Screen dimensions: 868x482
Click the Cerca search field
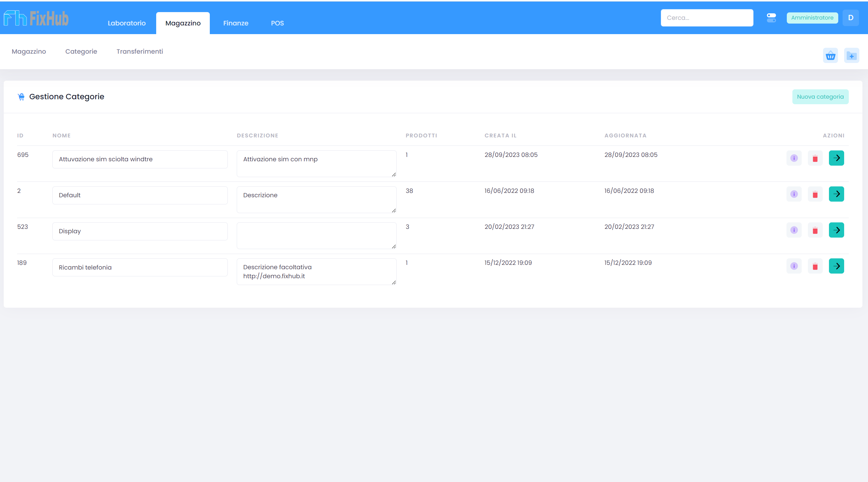point(707,18)
